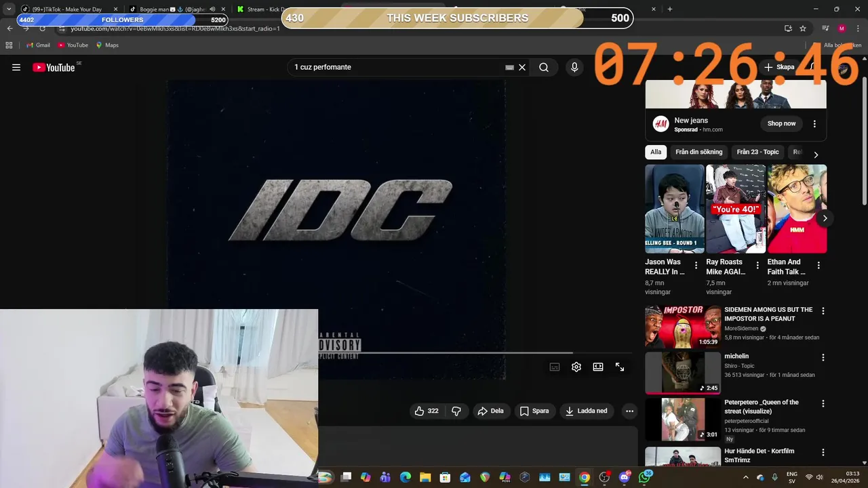Open options for H&M ad

814,124
